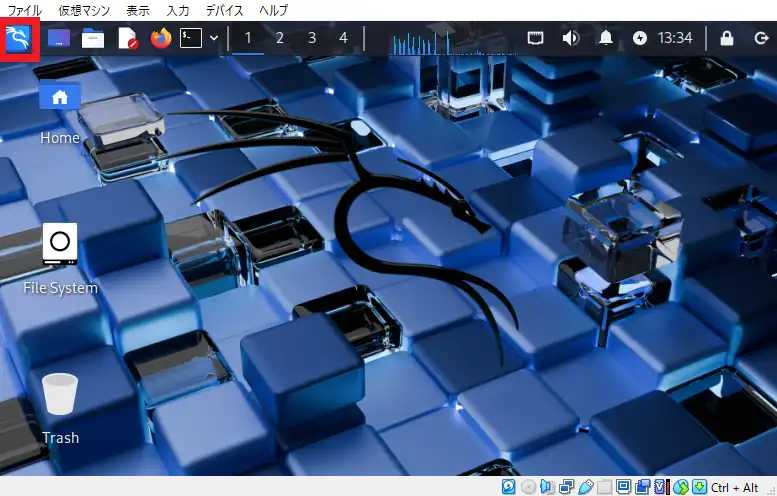Open the デバイス menu

click(x=224, y=10)
